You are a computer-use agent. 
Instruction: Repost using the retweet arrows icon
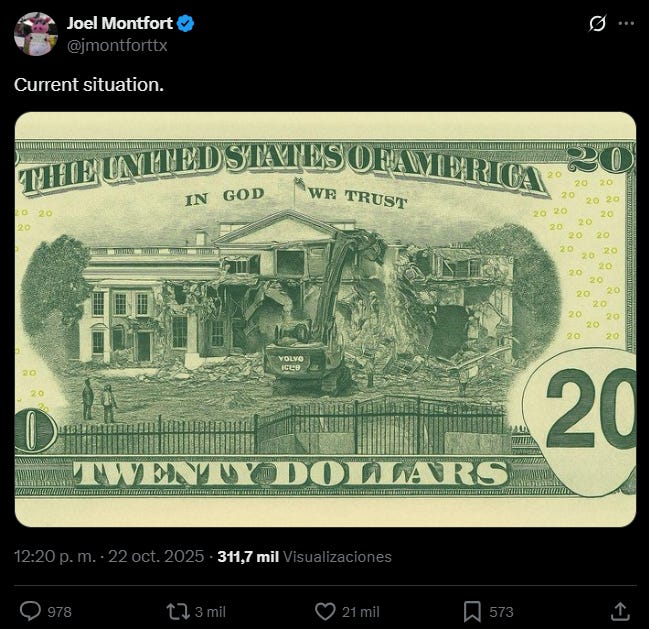click(178, 611)
